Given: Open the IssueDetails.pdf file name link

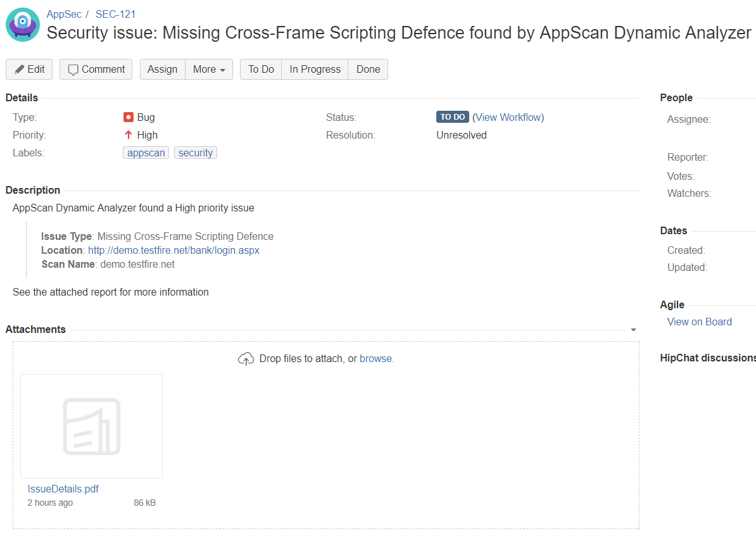Looking at the screenshot, I should pyautogui.click(x=63, y=489).
